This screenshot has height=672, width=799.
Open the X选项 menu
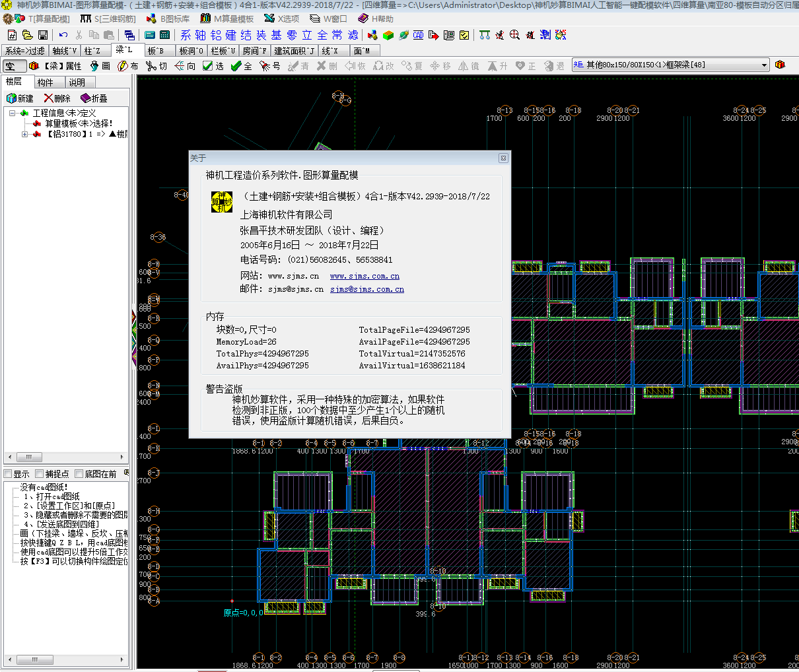coord(281,18)
